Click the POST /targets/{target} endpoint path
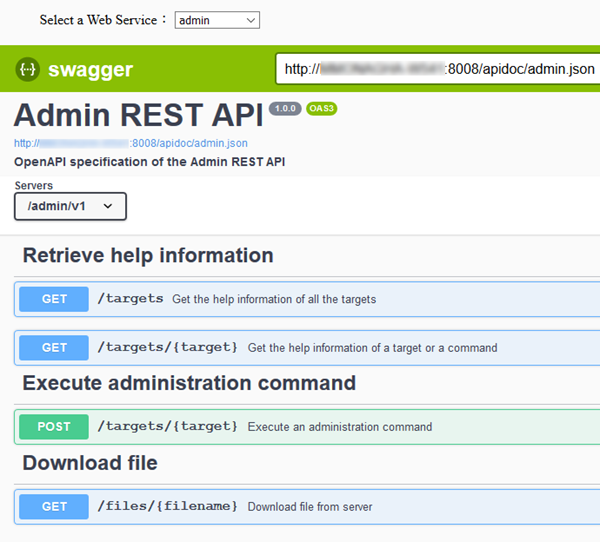This screenshot has height=542, width=600. click(167, 427)
